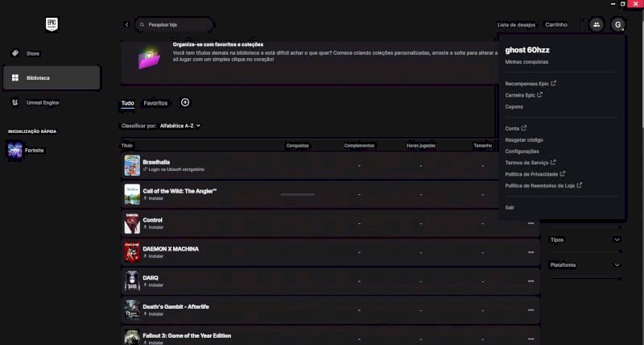Screen dimensions: 644x345
Task: Open more options for Fallout 3
Action: click(531, 339)
